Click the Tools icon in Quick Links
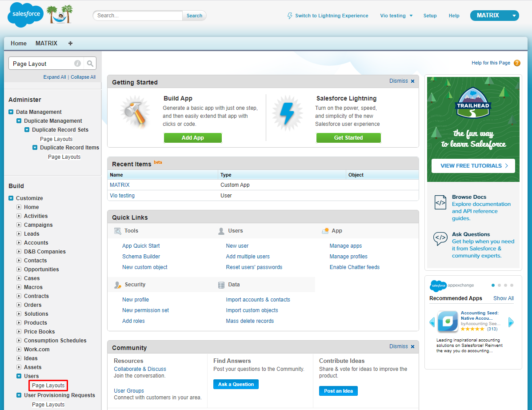This screenshot has width=532, height=410. pos(117,231)
